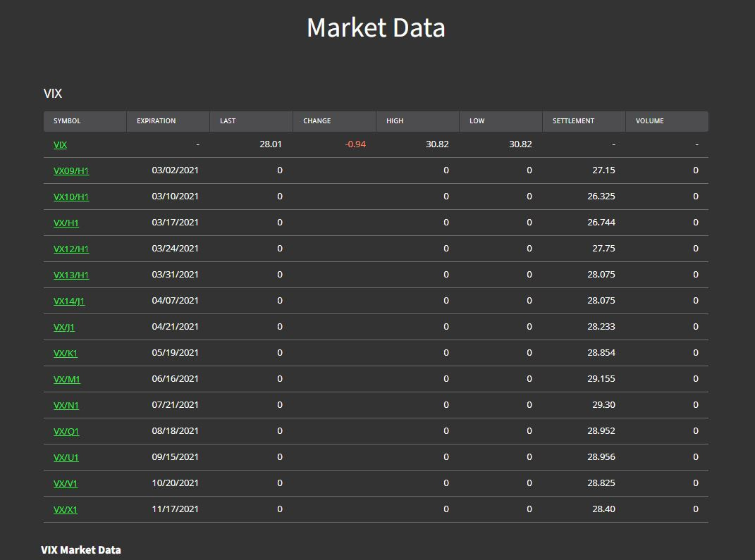This screenshot has height=560, width=755.
Task: Click the 09/15/2021 expiration date
Action: pos(176,456)
